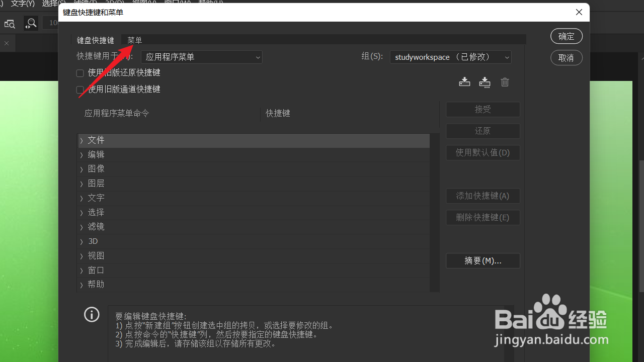Click the search layout icon at top left
The image size is (644, 362).
10,24
